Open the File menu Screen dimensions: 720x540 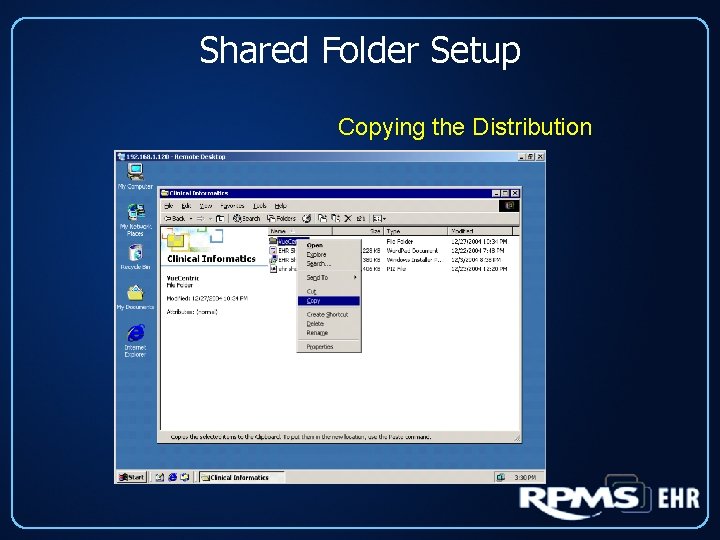tap(169, 206)
